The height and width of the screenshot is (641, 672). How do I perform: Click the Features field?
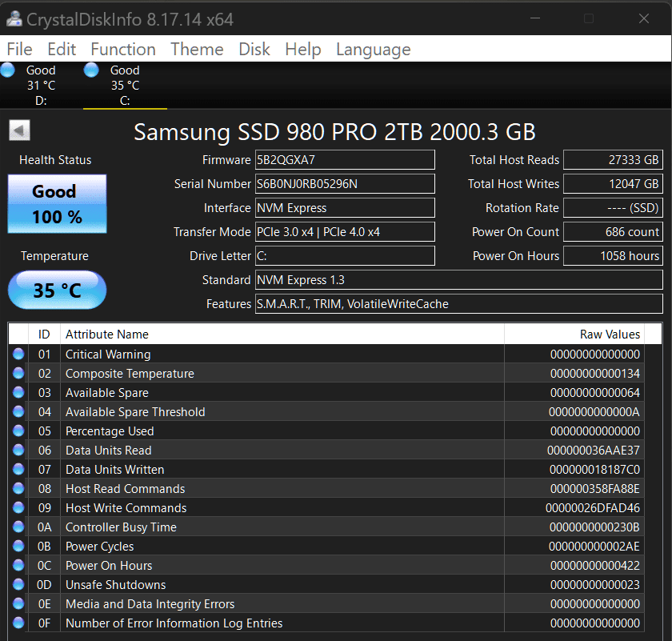[x=459, y=304]
